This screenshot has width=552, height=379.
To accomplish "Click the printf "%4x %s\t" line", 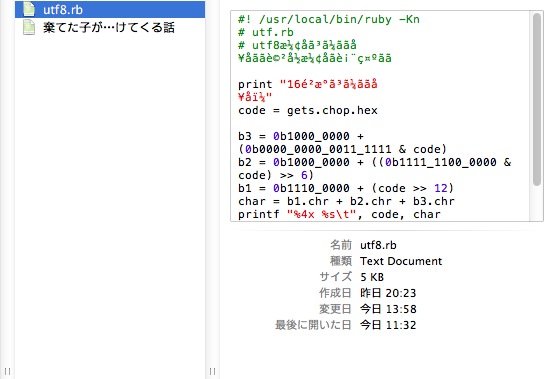I will pyautogui.click(x=339, y=214).
